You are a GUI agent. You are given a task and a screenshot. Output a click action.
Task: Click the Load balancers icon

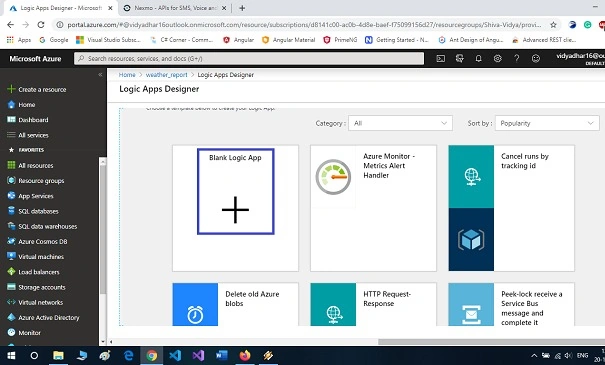coord(11,272)
